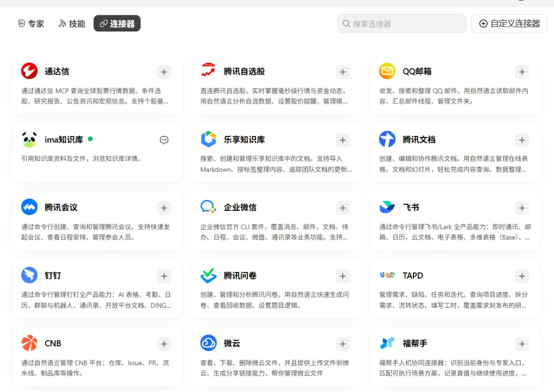This screenshot has height=392, width=554.
Task: Click the 企业微信 bubble logo icon
Action: (x=208, y=207)
